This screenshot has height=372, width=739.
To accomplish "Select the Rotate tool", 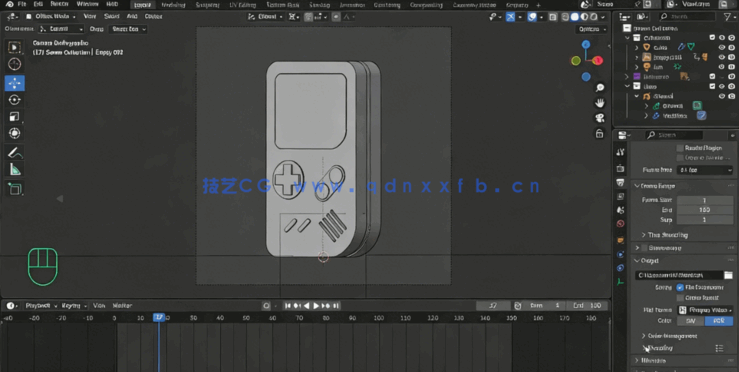I will tap(15, 100).
